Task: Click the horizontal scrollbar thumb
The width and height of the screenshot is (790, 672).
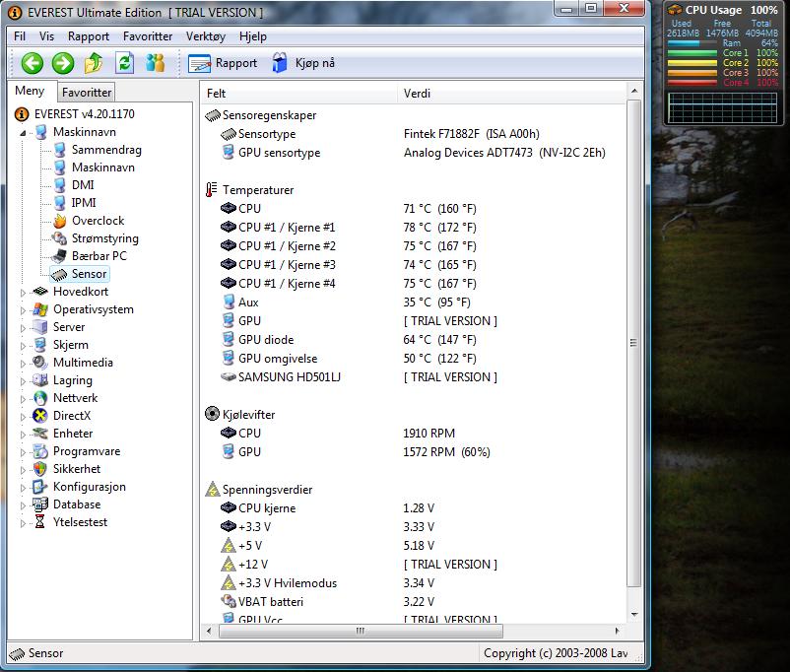Action: tap(361, 631)
